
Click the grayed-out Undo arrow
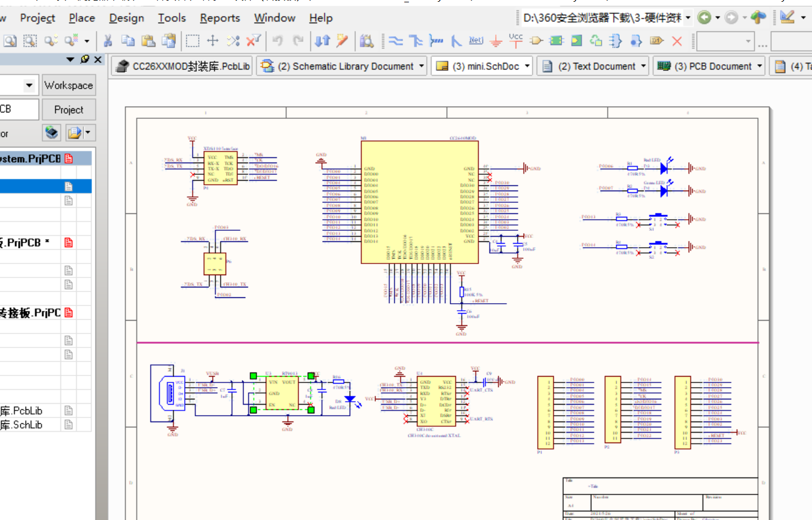(x=278, y=40)
